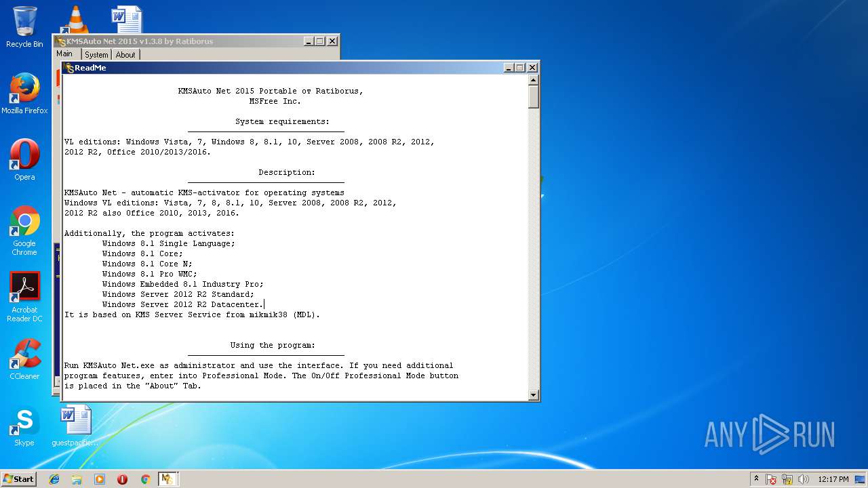
Task: Close the KMSAuto Net 2015 window
Action: tap(332, 41)
